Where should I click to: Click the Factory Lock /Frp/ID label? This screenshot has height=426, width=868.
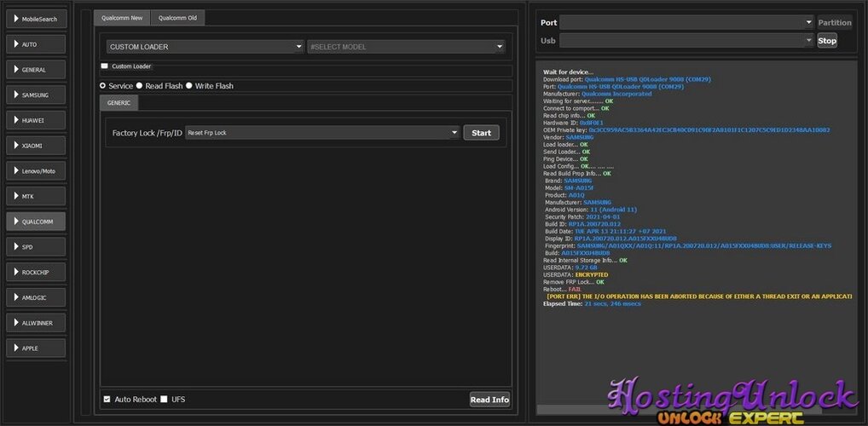(x=148, y=133)
